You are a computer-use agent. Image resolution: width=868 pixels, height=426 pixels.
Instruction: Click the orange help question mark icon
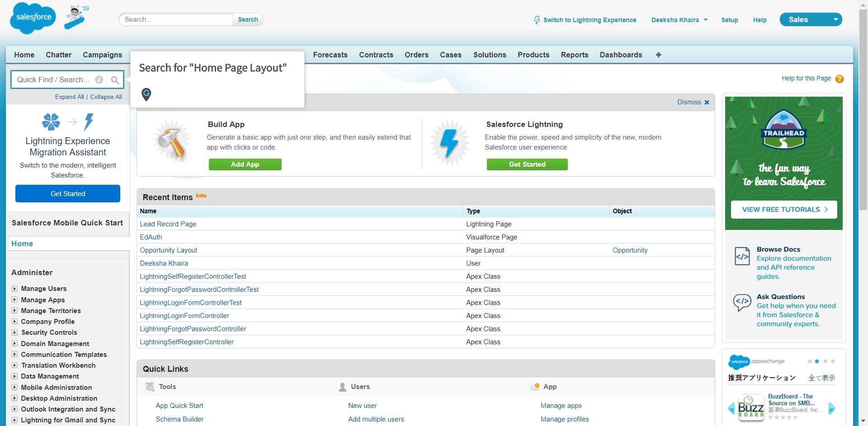(840, 79)
